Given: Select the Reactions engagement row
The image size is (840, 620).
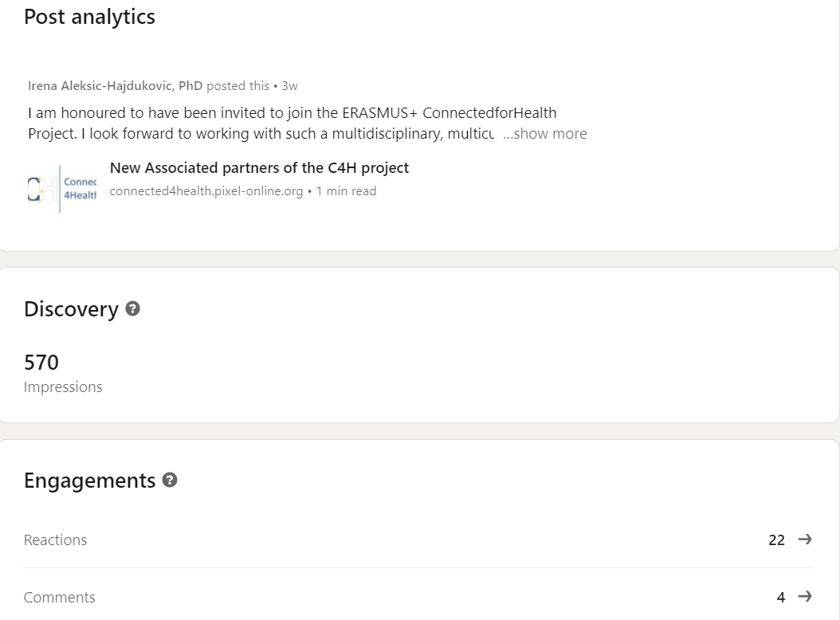Looking at the screenshot, I should (x=418, y=540).
